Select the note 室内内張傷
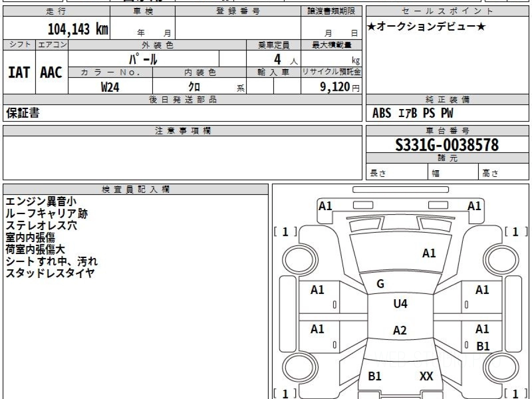The image size is (532, 399). click(x=30, y=238)
